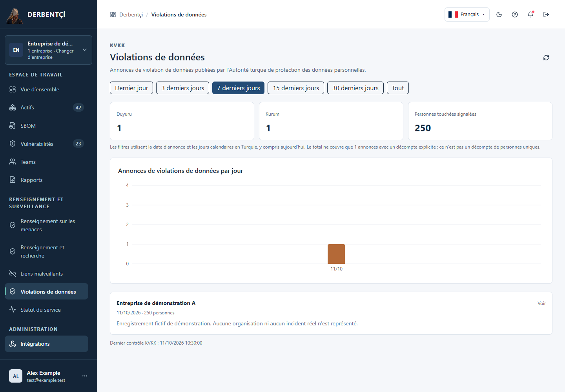This screenshot has height=392, width=565.
Task: Open notifications bell icon
Action: point(530,15)
